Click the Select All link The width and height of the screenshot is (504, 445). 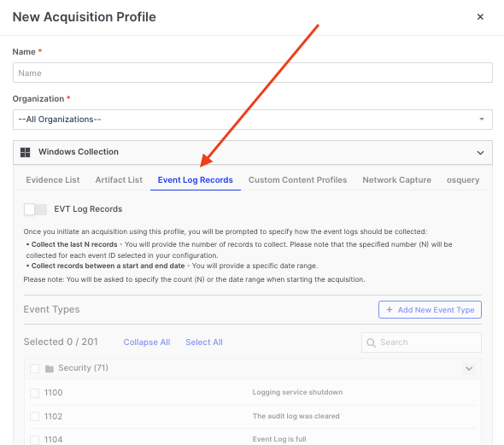point(204,343)
